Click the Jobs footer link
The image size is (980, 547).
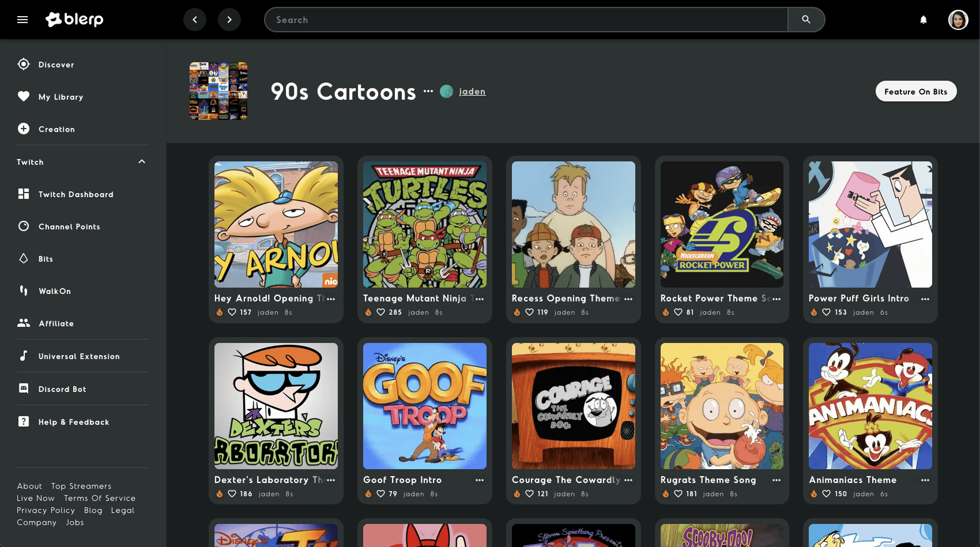[75, 522]
